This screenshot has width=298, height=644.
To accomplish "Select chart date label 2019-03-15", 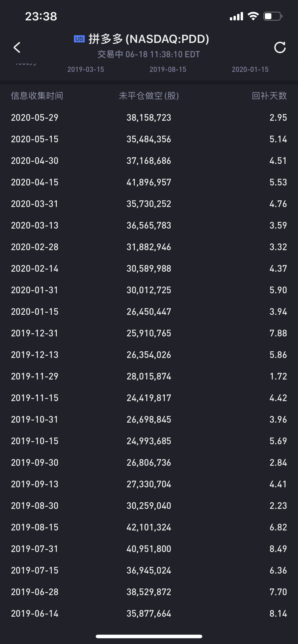I will tap(86, 69).
